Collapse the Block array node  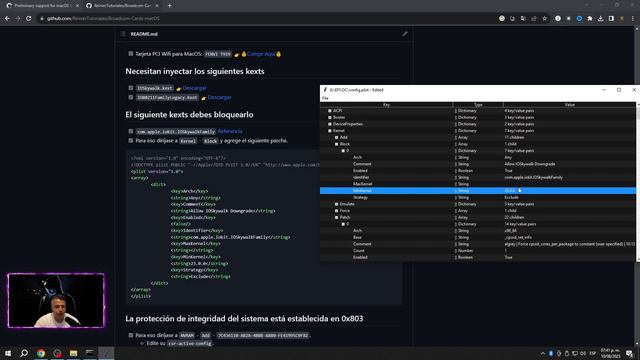pyautogui.click(x=336, y=144)
